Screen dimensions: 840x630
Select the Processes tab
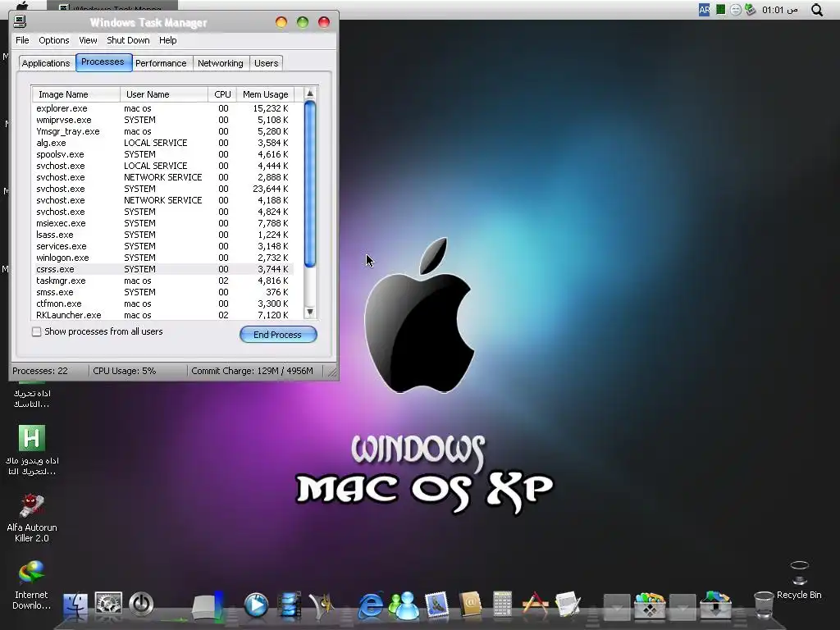(x=103, y=62)
